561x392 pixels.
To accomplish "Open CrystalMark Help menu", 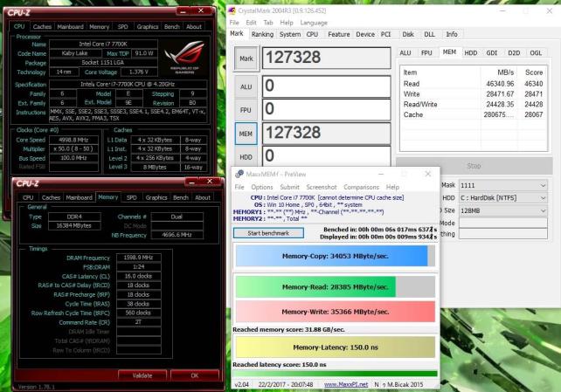I will [x=287, y=23].
